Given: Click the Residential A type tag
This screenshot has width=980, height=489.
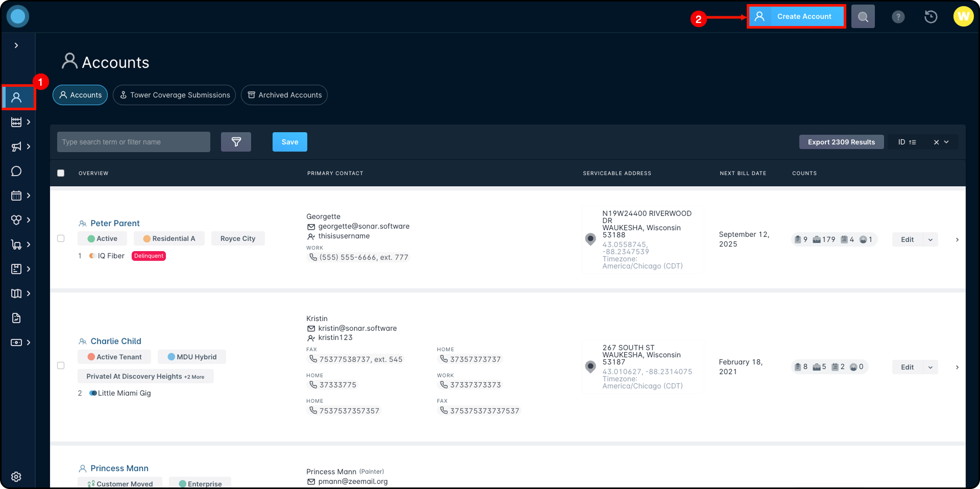Looking at the screenshot, I should pyautogui.click(x=169, y=238).
